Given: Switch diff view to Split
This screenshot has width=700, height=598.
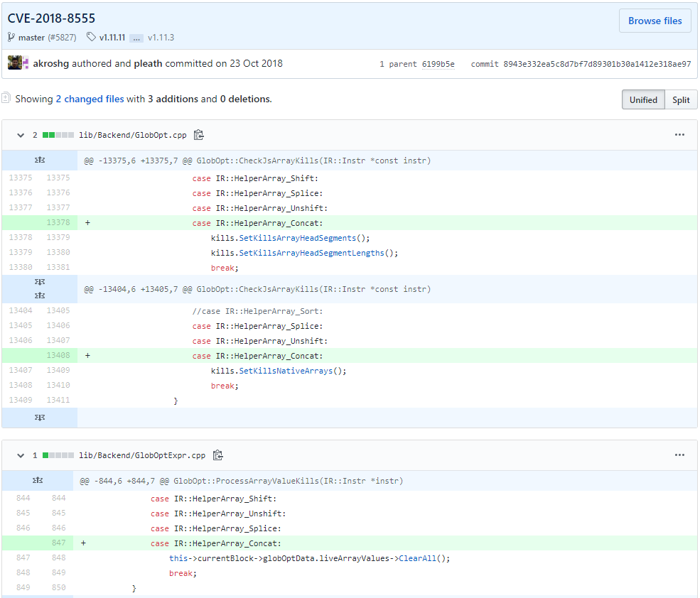Looking at the screenshot, I should click(681, 100).
